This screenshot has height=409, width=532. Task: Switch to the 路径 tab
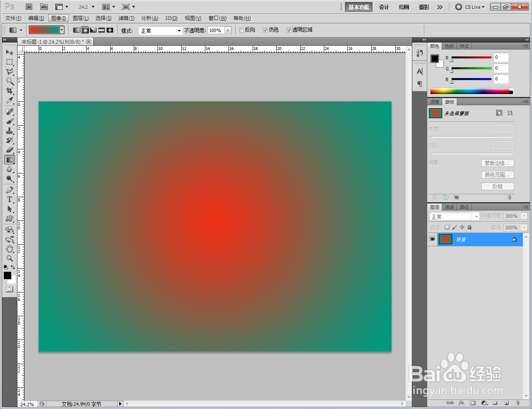464,207
